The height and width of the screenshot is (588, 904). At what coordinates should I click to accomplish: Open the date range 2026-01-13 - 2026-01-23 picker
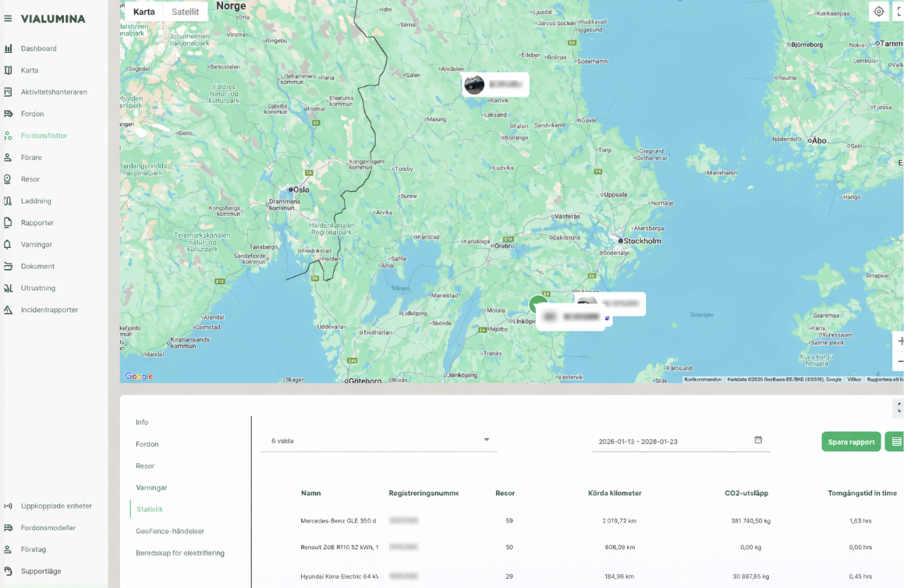tap(671, 441)
